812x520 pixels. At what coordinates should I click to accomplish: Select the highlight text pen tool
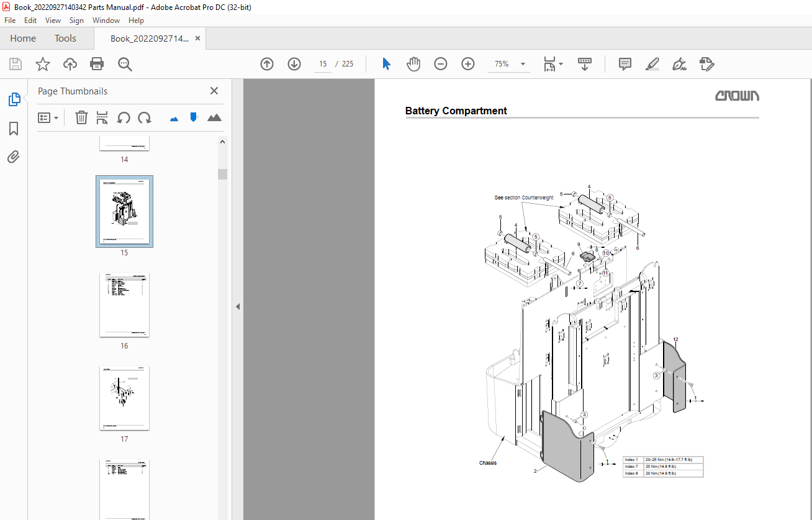(x=652, y=64)
